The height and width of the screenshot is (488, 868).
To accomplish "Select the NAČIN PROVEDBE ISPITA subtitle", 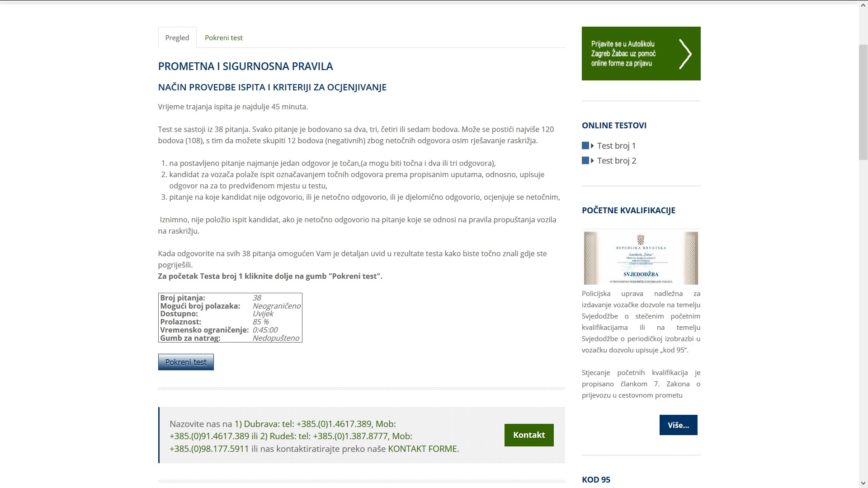I will (272, 87).
